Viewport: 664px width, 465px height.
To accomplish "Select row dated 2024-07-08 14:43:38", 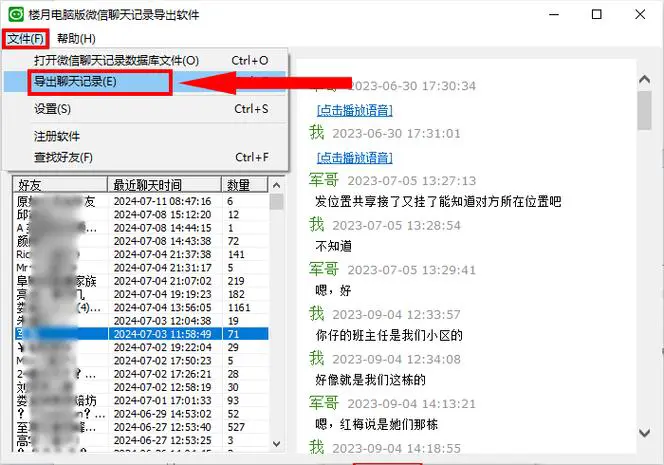I will [x=141, y=241].
